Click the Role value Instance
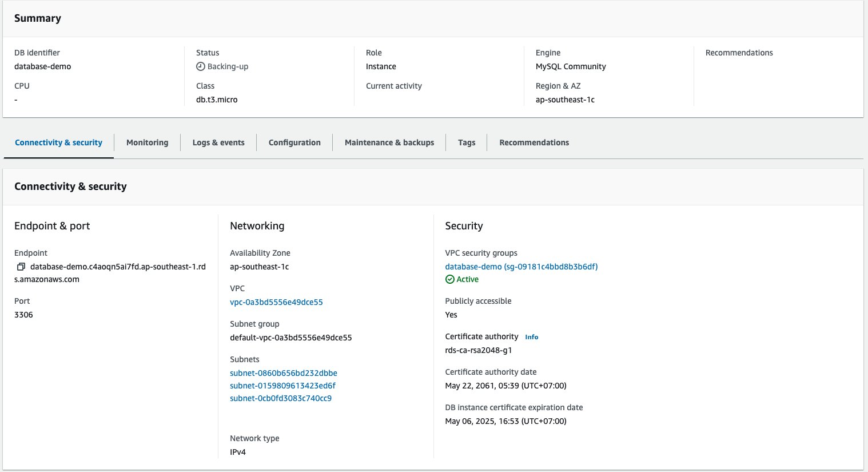 click(381, 66)
